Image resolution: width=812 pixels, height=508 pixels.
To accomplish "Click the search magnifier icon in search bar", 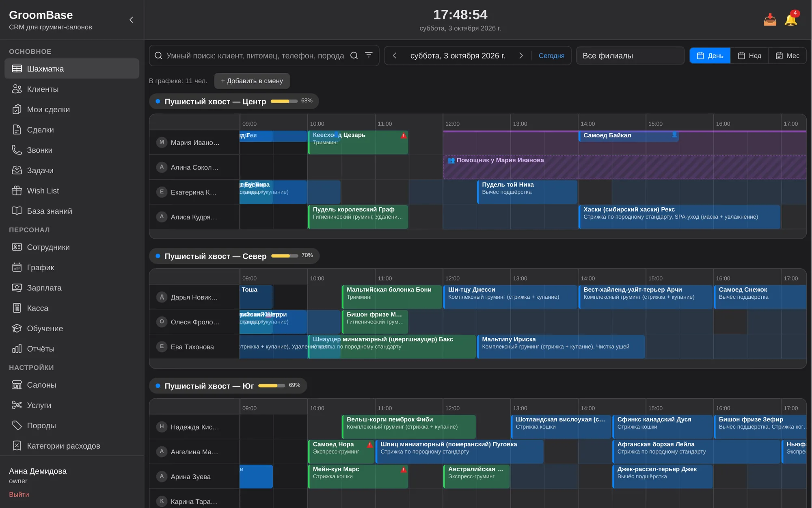I will click(x=354, y=56).
